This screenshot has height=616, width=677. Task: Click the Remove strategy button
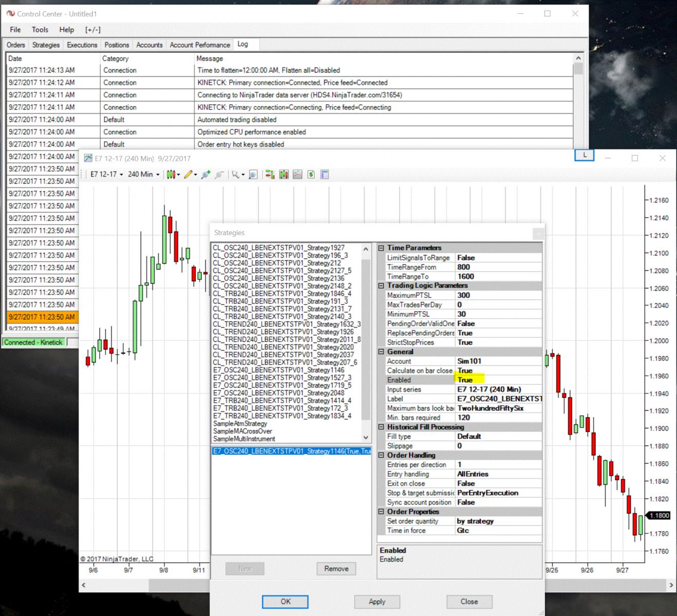(336, 569)
